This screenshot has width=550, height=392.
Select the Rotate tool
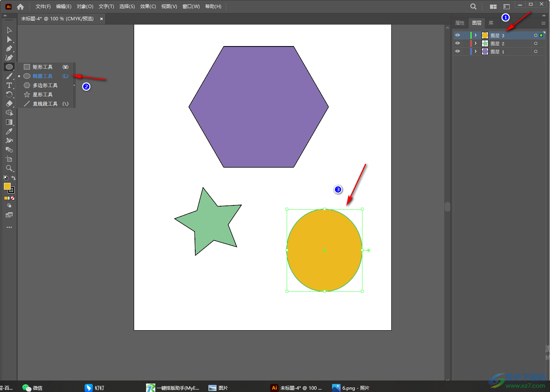click(x=9, y=94)
